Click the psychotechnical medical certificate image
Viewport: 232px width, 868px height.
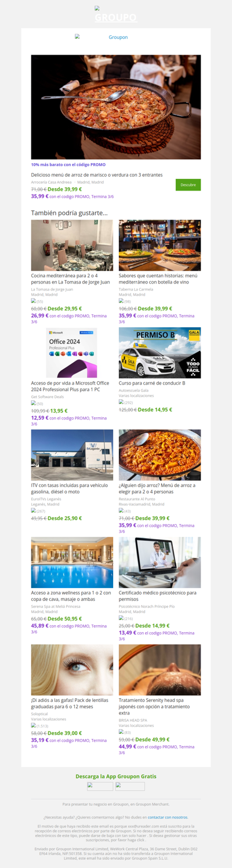tap(159, 562)
